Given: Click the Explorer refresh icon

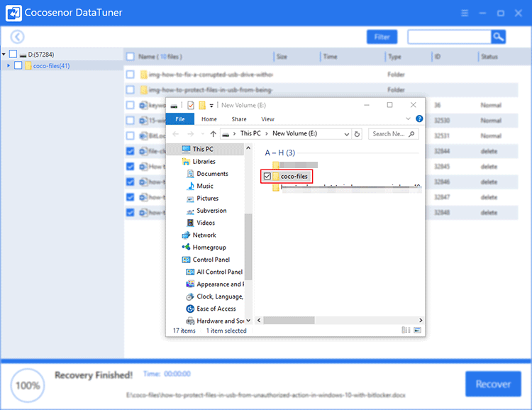Looking at the screenshot, I should (x=357, y=134).
